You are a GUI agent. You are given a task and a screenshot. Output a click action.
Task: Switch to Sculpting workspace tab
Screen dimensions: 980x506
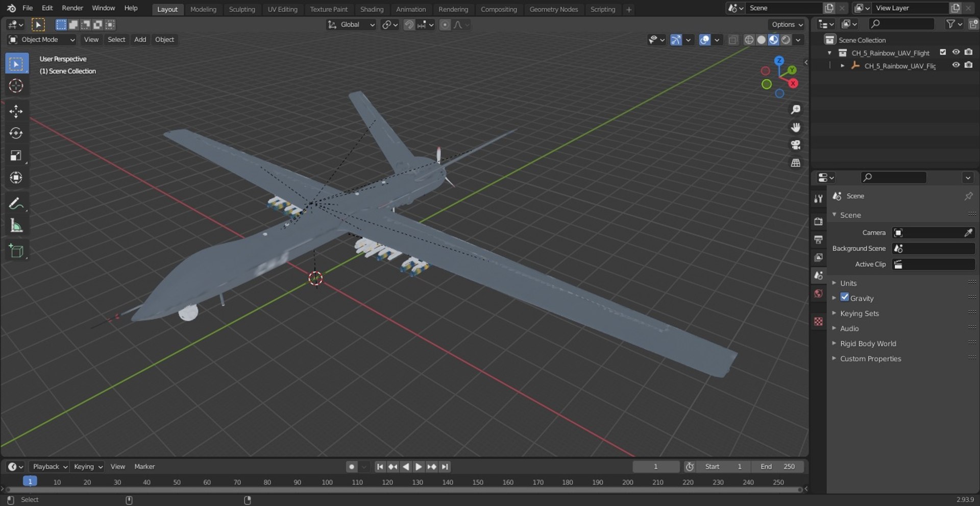[242, 9]
